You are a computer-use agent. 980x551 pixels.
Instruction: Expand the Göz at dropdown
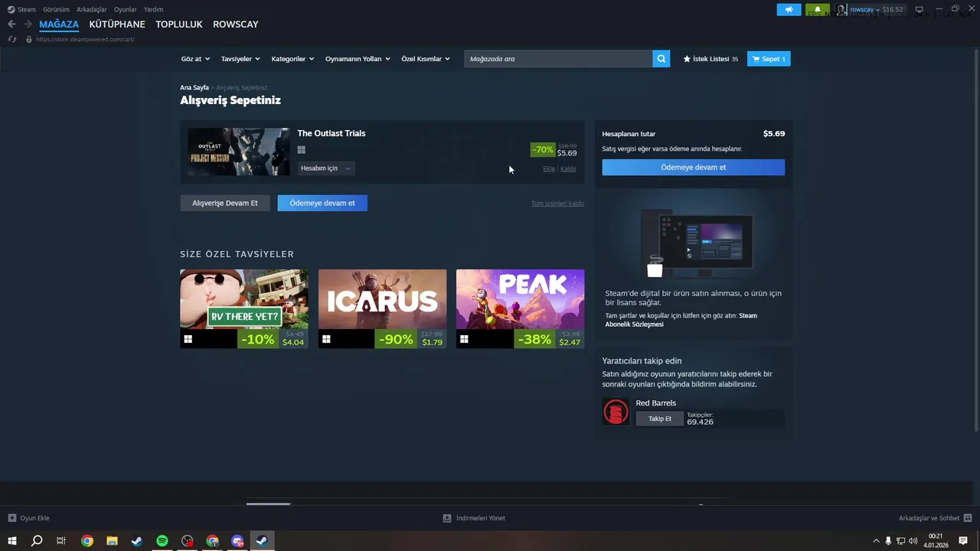(195, 59)
